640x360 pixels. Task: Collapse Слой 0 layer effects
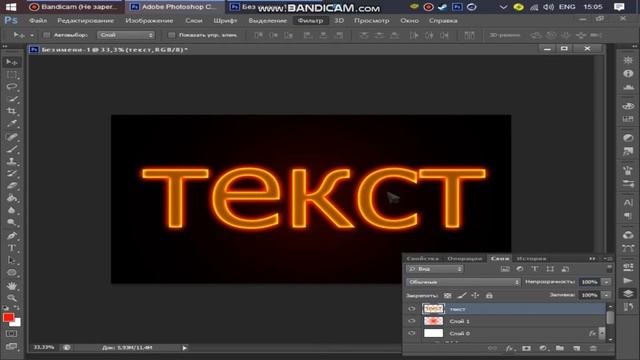click(x=602, y=333)
